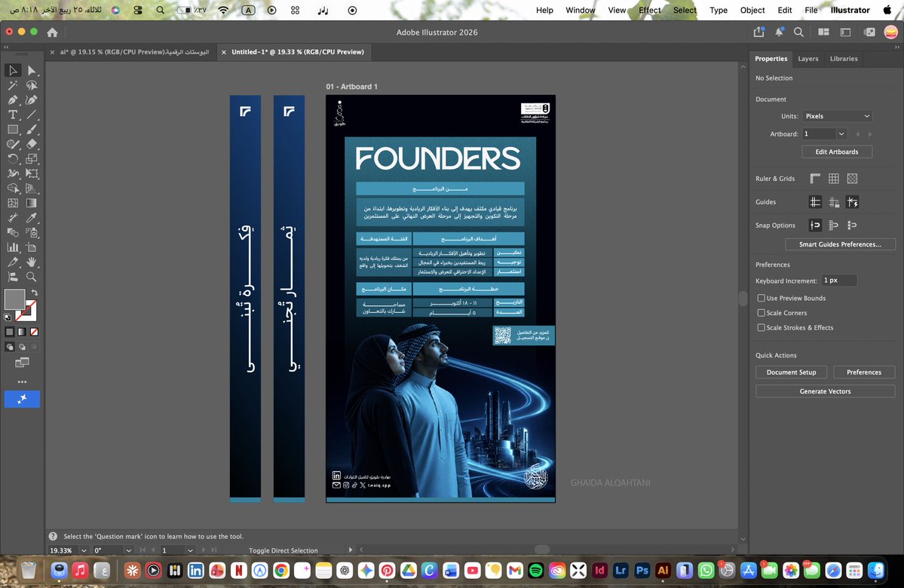Toggle Transparency Grid icon
The height and width of the screenshot is (588, 904).
tap(852, 179)
